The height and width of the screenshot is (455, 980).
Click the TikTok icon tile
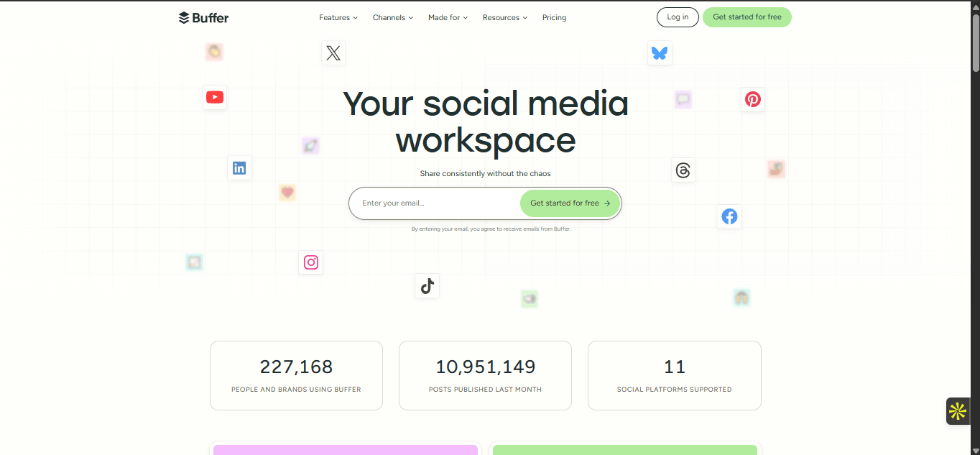pyautogui.click(x=427, y=286)
